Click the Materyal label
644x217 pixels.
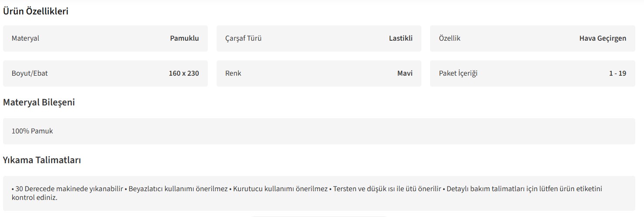click(x=25, y=38)
